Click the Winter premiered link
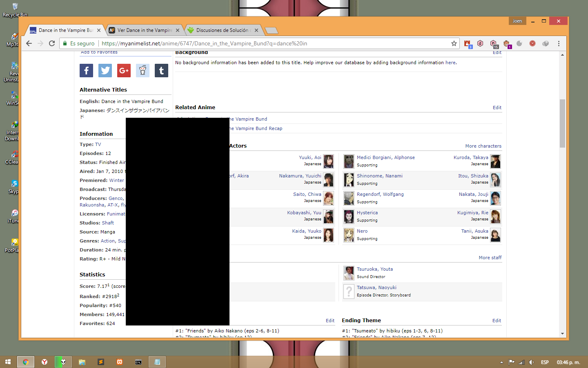 pos(117,180)
